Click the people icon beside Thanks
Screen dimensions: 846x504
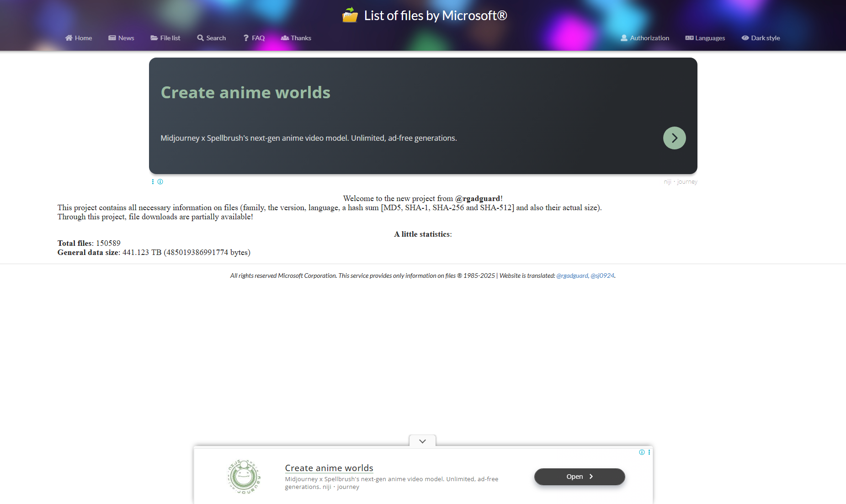click(x=285, y=38)
